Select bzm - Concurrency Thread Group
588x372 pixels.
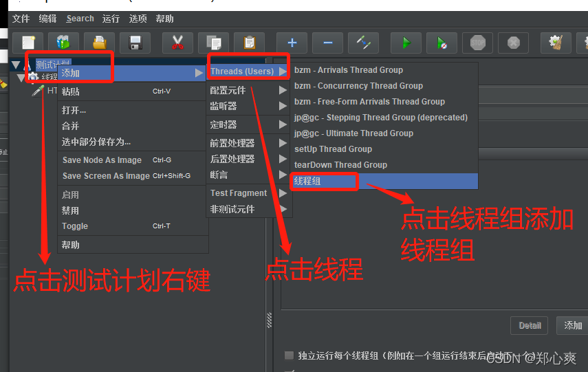(x=384, y=86)
